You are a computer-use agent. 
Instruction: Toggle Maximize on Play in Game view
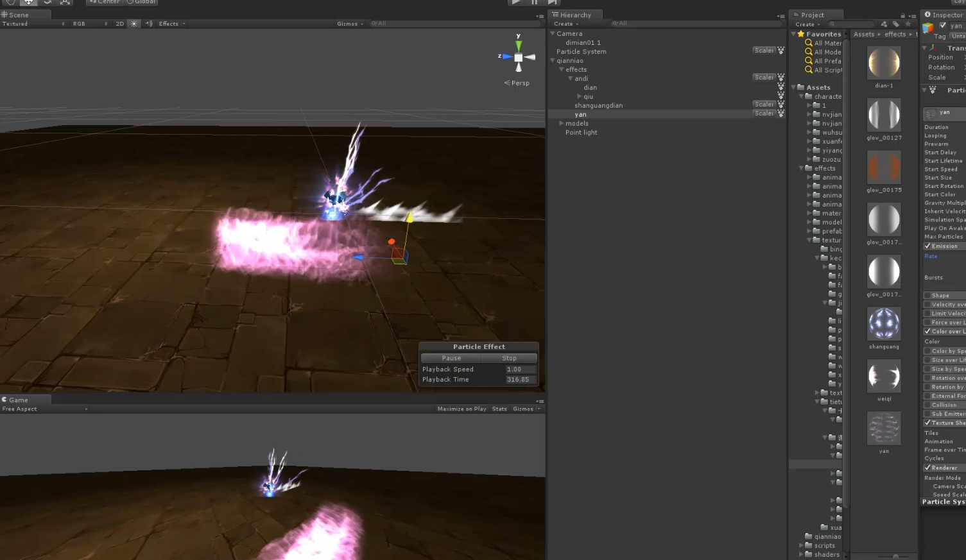tap(461, 409)
